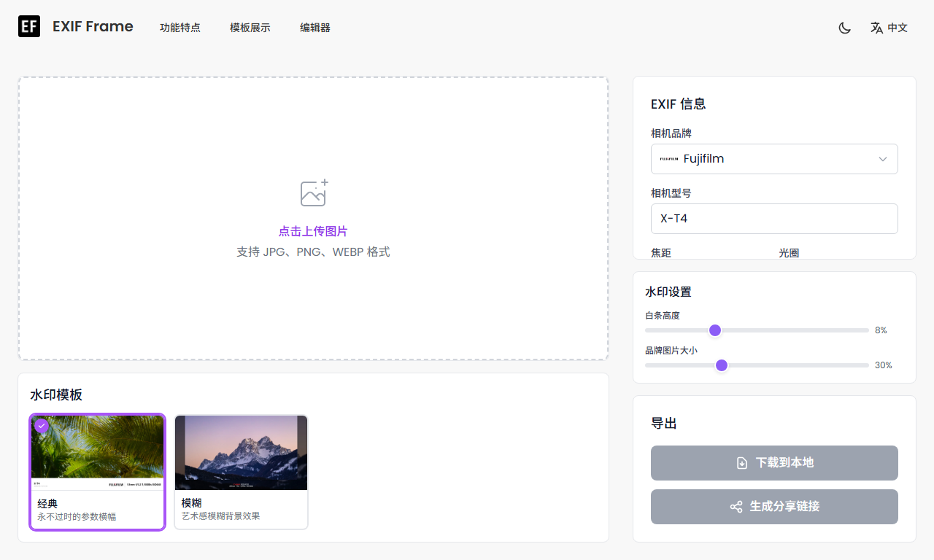
Task: Switch language via 中文 label
Action: point(898,28)
